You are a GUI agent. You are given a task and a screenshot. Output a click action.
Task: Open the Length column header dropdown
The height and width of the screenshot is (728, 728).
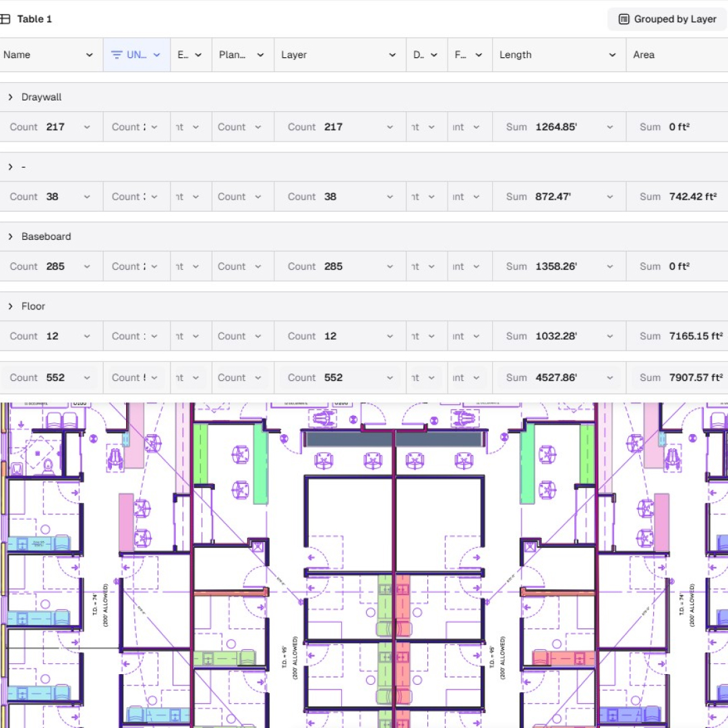coord(612,55)
